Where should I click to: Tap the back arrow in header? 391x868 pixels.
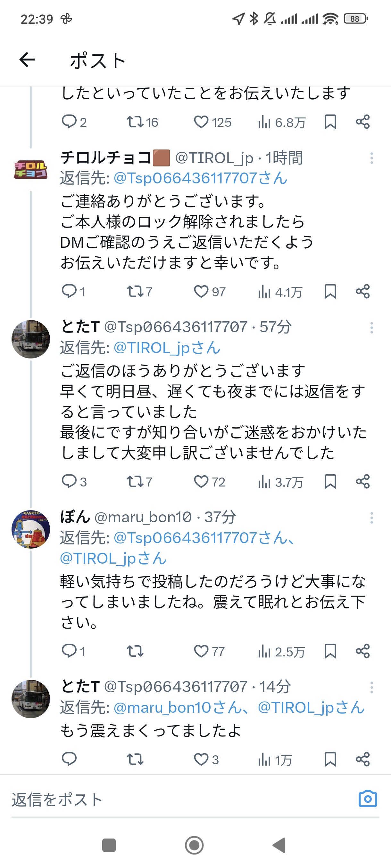click(x=27, y=60)
